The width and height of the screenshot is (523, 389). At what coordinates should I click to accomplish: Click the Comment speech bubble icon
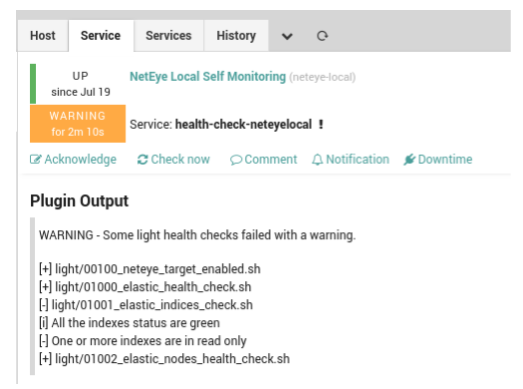pyautogui.click(x=236, y=160)
